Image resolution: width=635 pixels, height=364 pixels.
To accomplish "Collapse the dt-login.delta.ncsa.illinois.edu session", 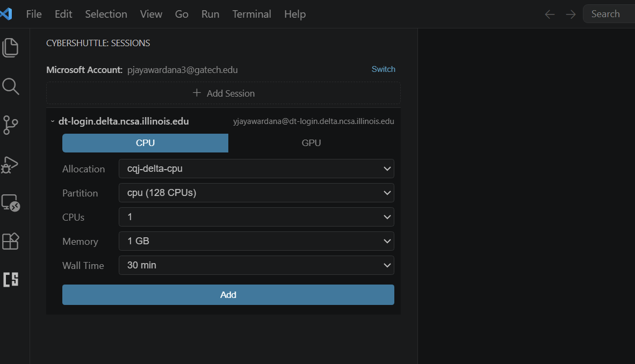I will click(x=53, y=121).
